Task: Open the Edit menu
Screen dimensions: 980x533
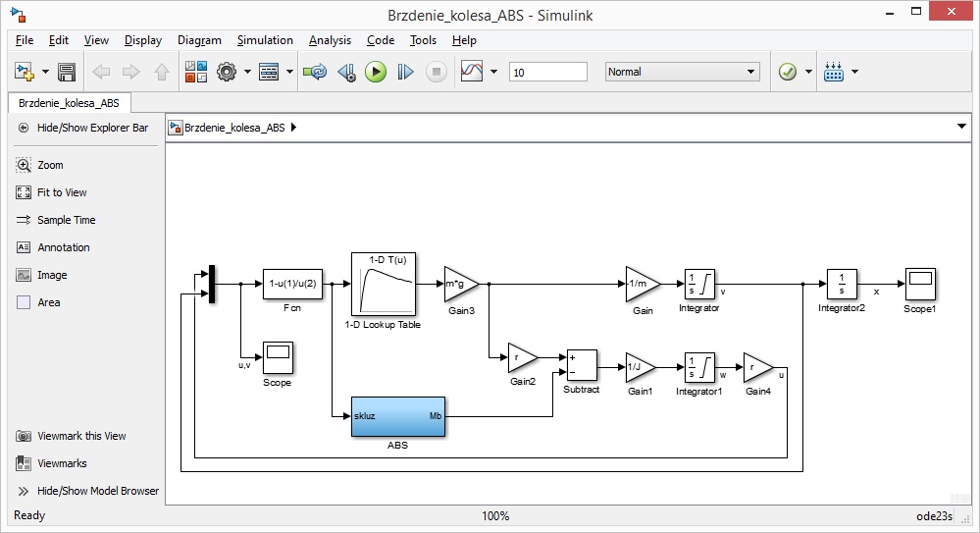Action: [59, 40]
